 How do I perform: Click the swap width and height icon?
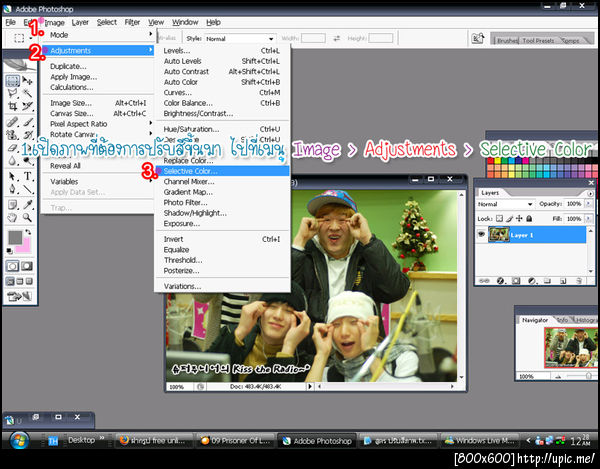point(336,38)
